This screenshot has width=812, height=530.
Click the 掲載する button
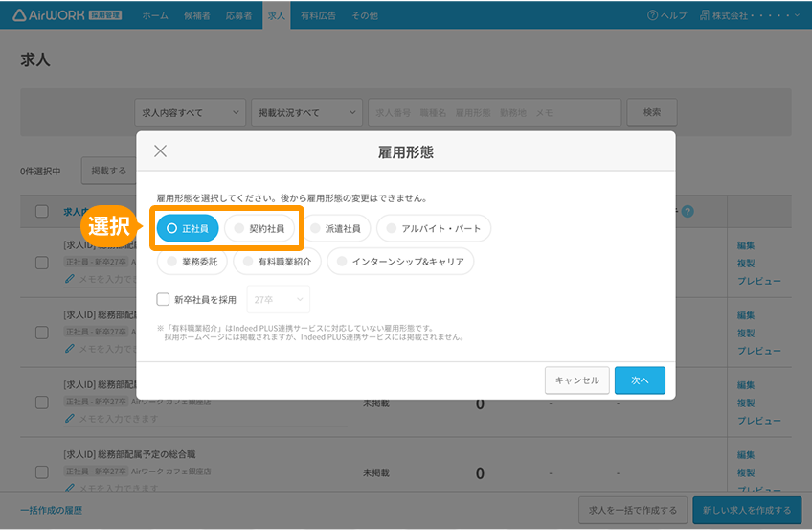pyautogui.click(x=109, y=171)
